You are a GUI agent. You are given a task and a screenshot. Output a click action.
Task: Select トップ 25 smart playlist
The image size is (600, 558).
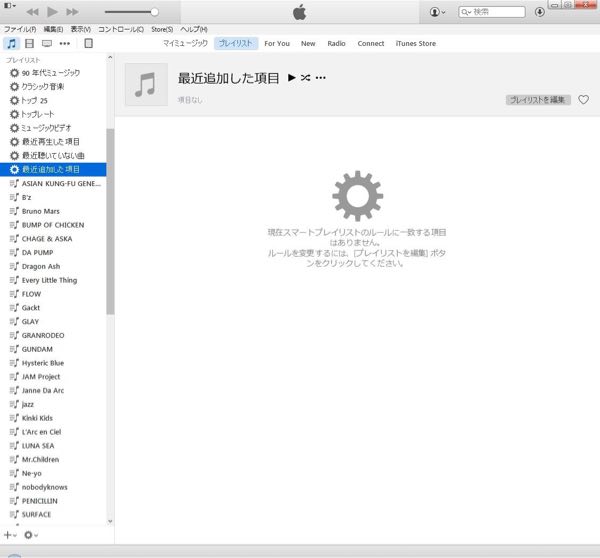(x=53, y=100)
